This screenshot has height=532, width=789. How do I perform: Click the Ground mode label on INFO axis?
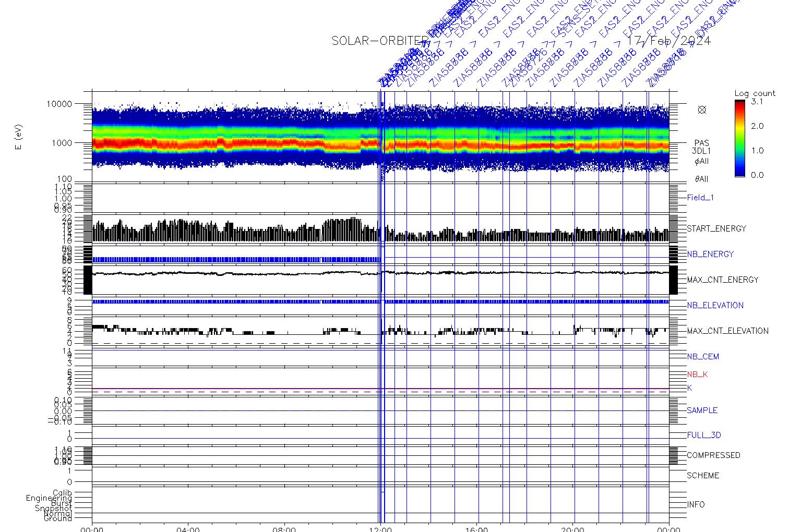[58, 518]
